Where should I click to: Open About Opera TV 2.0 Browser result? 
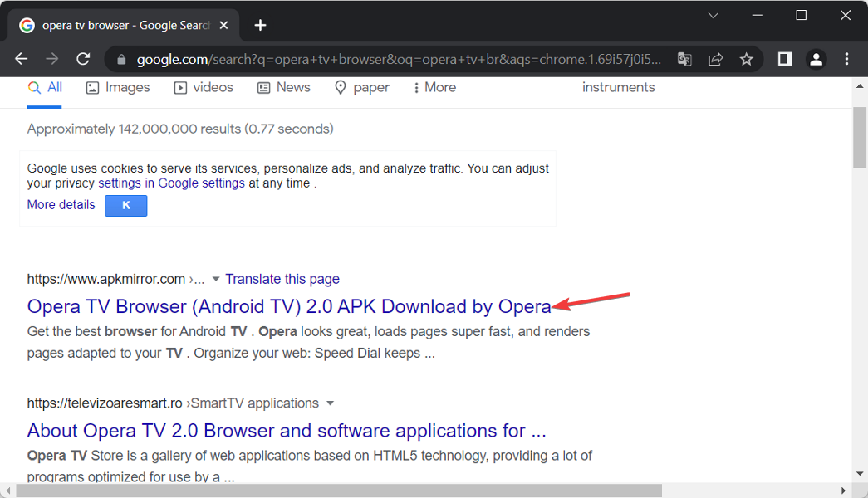click(x=287, y=431)
